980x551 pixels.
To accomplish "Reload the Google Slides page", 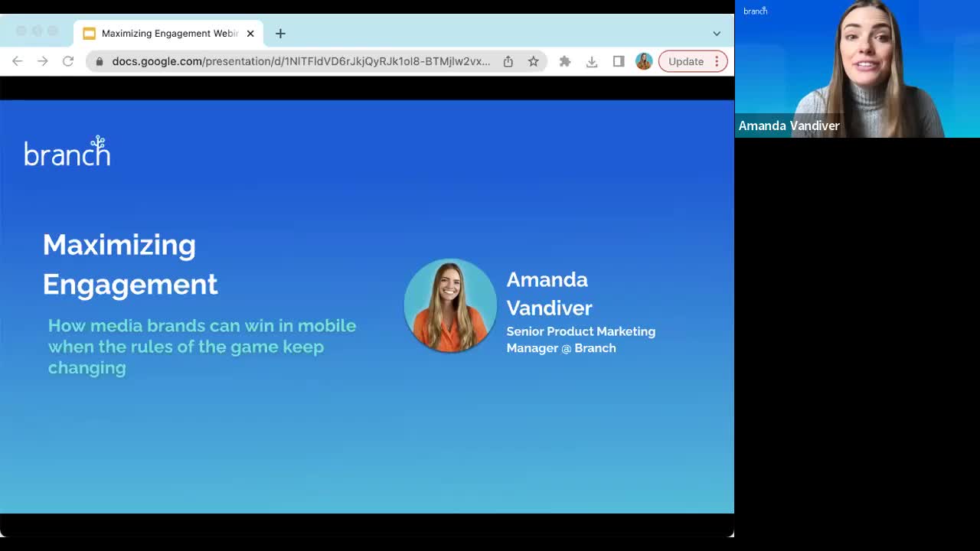I will 68,61.
